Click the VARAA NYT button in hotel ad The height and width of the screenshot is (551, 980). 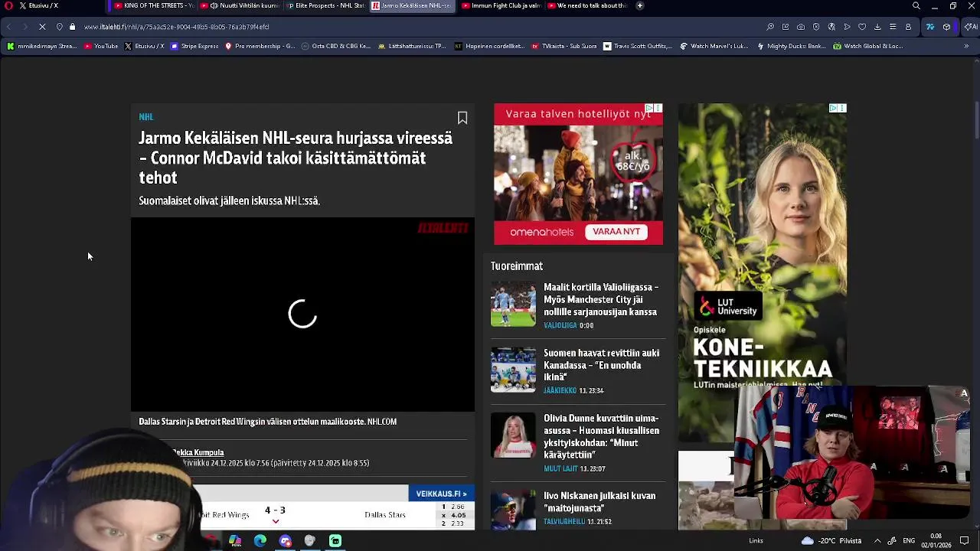616,232
